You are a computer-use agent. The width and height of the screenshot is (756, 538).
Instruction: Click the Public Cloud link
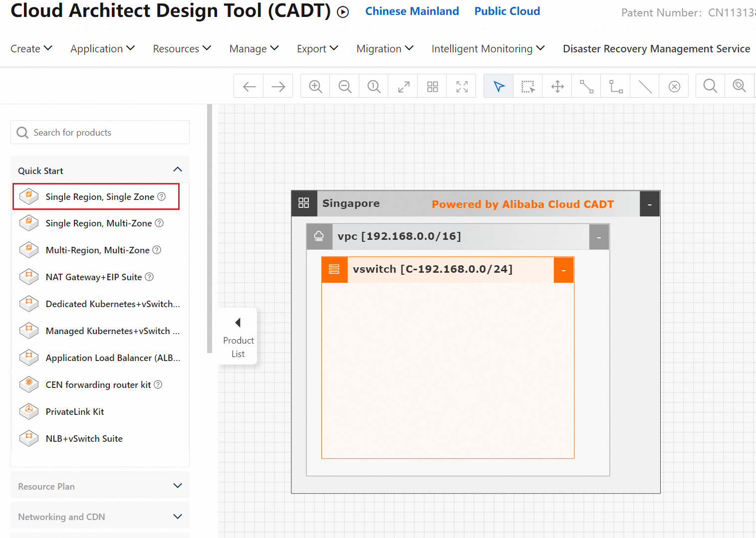point(507,11)
